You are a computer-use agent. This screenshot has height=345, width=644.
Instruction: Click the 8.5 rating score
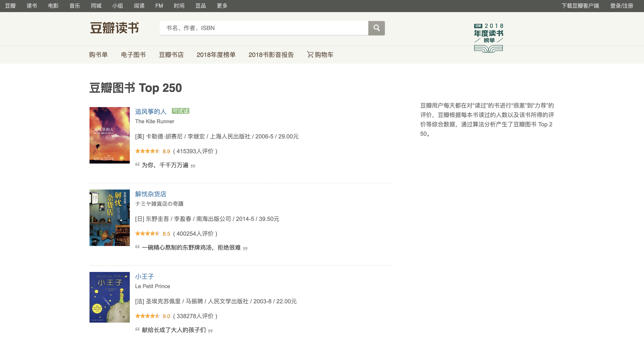click(166, 234)
